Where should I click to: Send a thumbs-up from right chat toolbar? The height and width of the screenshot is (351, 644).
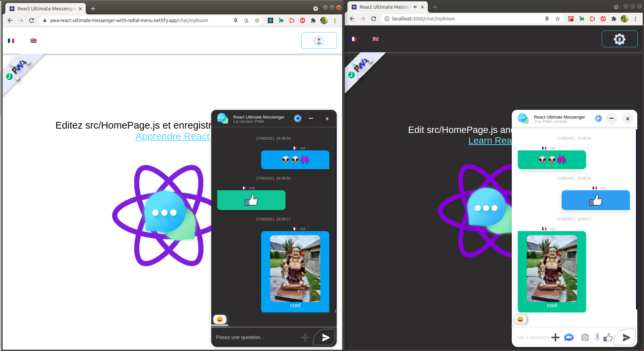point(608,337)
